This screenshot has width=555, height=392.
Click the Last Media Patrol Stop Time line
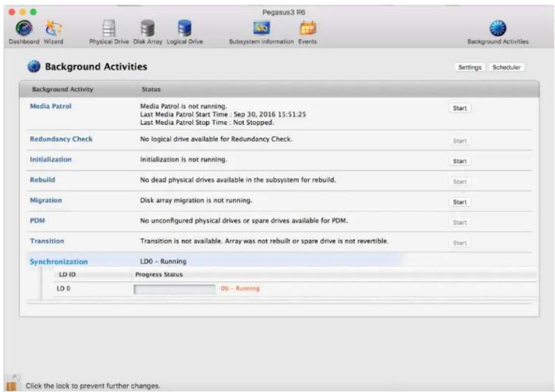207,123
